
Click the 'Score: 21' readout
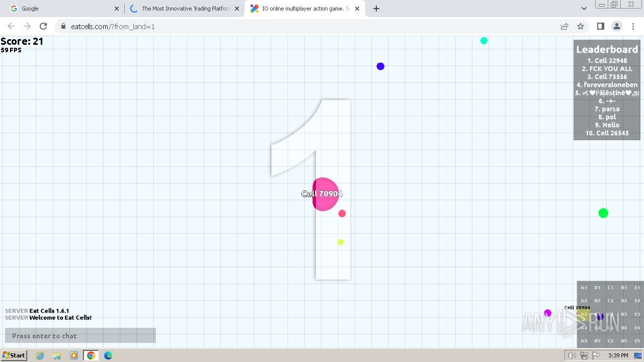pyautogui.click(x=22, y=42)
